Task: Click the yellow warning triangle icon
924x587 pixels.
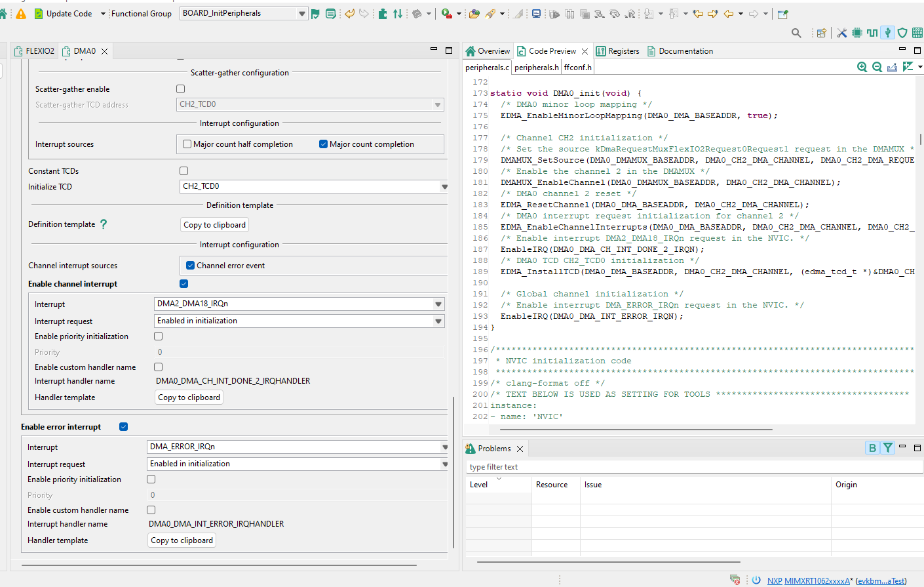Action: 21,14
